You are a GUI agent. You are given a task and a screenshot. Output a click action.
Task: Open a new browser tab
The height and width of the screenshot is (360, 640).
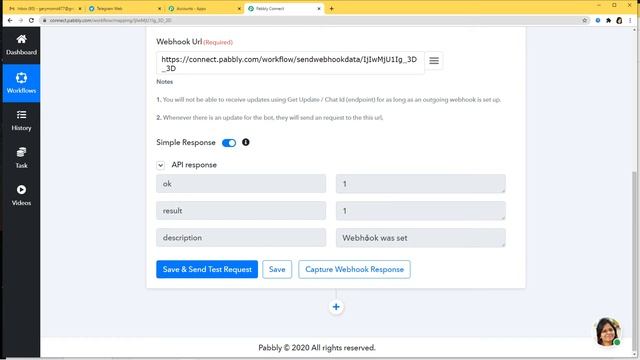click(331, 8)
